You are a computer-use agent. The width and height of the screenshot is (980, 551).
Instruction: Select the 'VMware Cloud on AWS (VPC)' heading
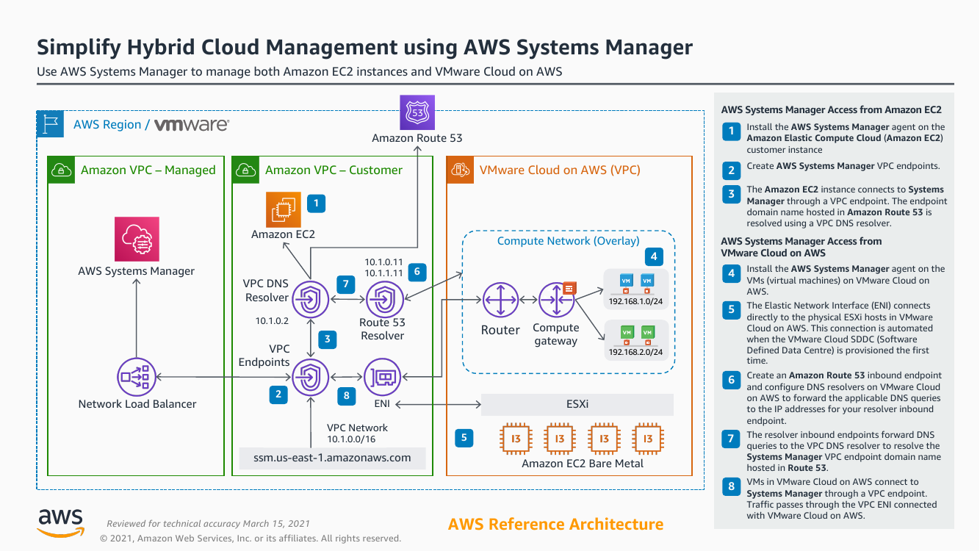tap(560, 170)
